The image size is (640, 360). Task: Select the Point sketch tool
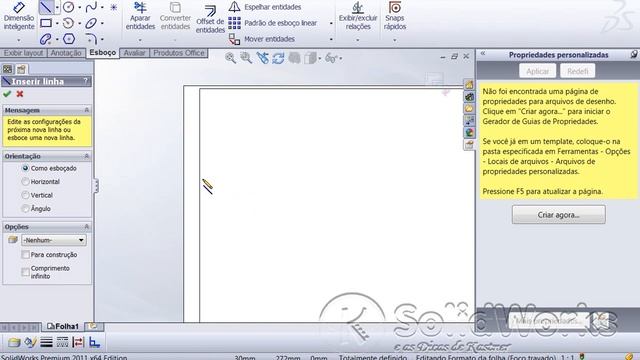click(113, 7)
